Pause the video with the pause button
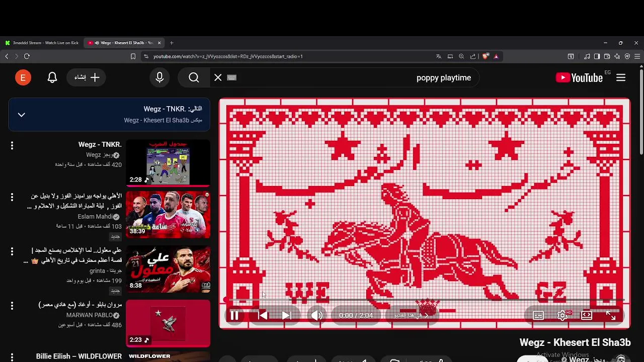Viewport: 644px width, 362px height. [234, 316]
